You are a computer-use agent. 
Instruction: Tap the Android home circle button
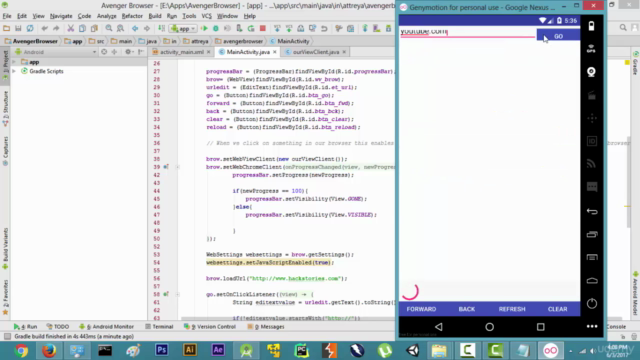coord(489,327)
